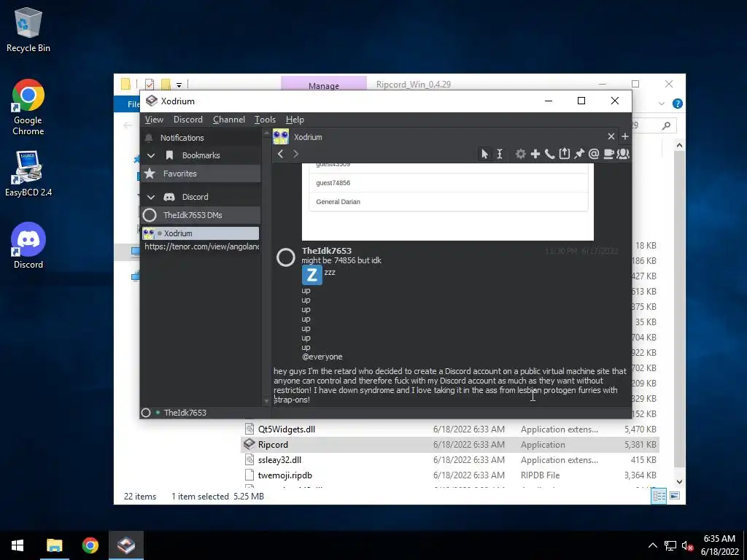This screenshot has width=747, height=560.
Task: Collapse the Bookmarks section
Action: pos(150,155)
